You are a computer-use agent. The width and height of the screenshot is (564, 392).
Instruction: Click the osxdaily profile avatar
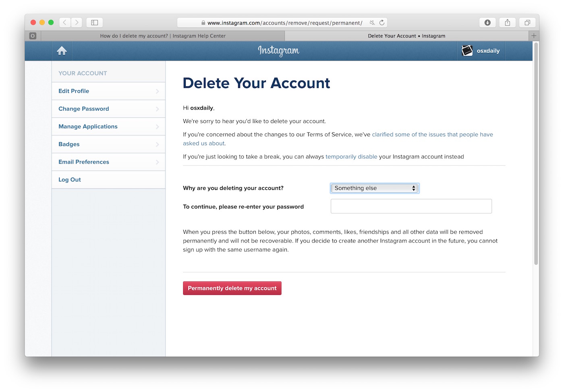[467, 51]
